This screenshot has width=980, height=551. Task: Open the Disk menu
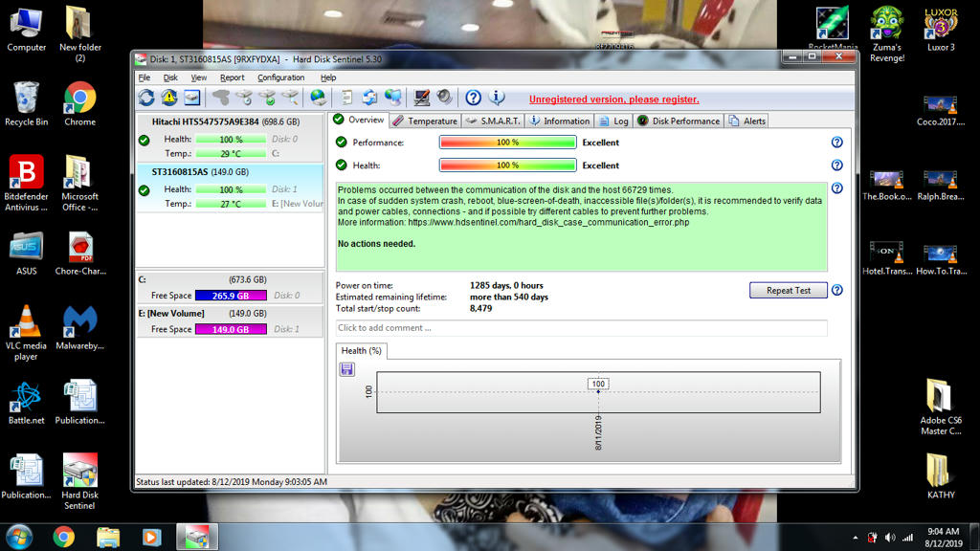(170, 77)
